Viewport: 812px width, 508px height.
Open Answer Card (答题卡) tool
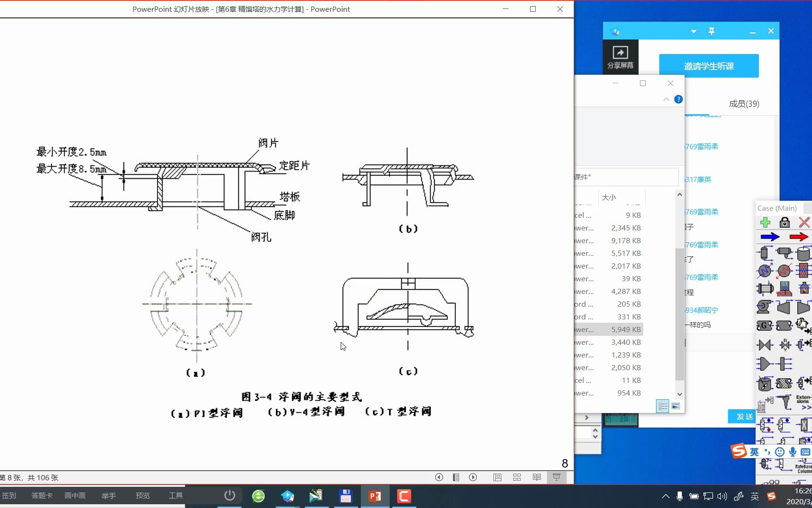click(42, 495)
